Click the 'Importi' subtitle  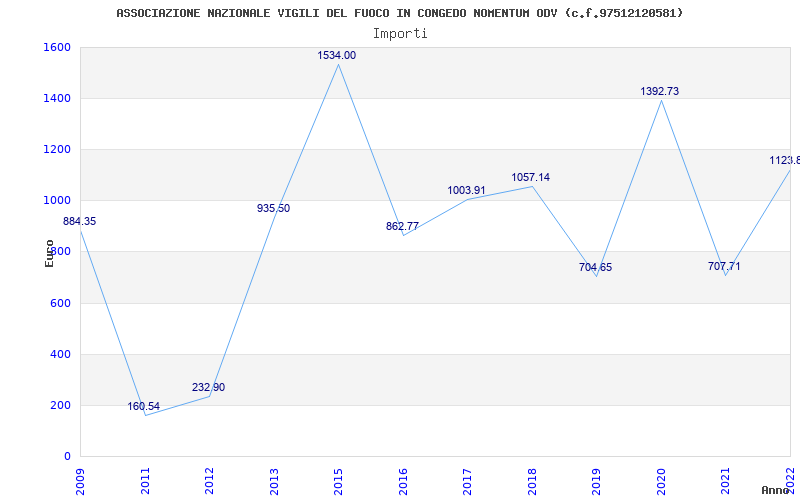coord(399,34)
